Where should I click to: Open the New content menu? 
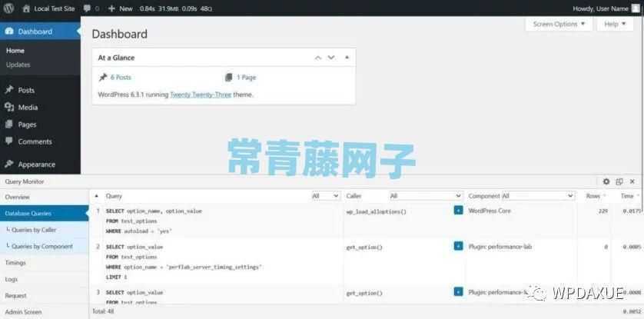coord(121,8)
